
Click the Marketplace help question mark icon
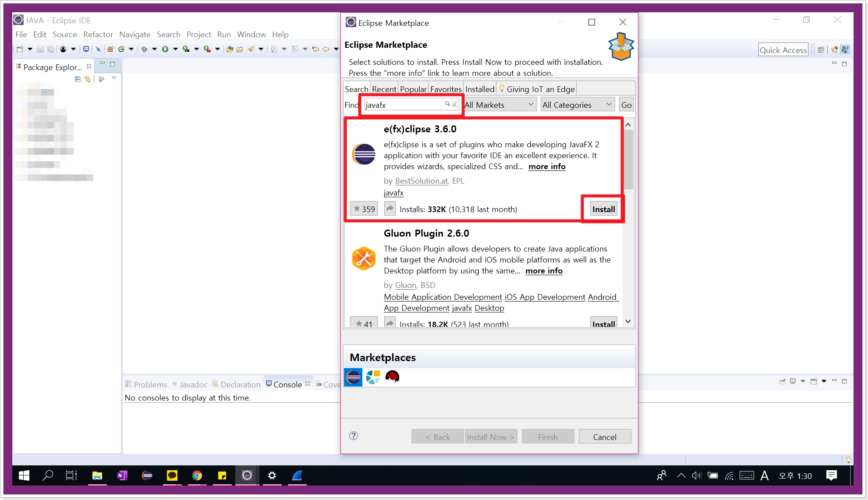coord(354,436)
